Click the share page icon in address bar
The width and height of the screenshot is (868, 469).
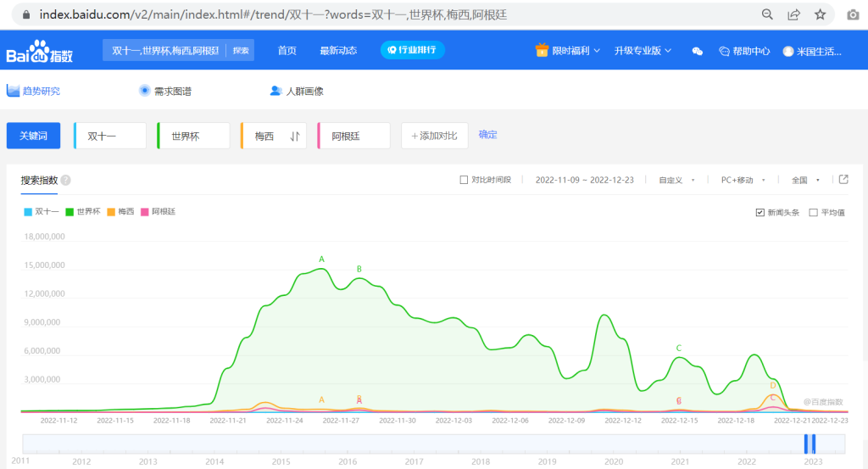tap(793, 14)
